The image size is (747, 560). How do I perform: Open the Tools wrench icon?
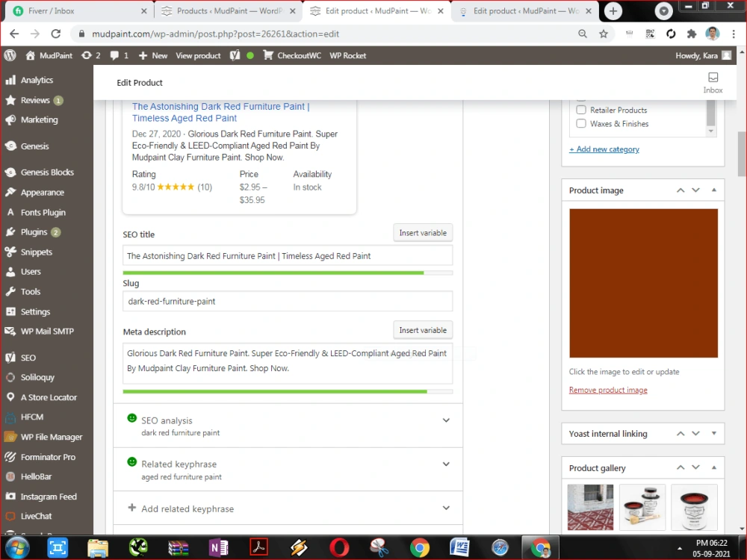(10, 291)
